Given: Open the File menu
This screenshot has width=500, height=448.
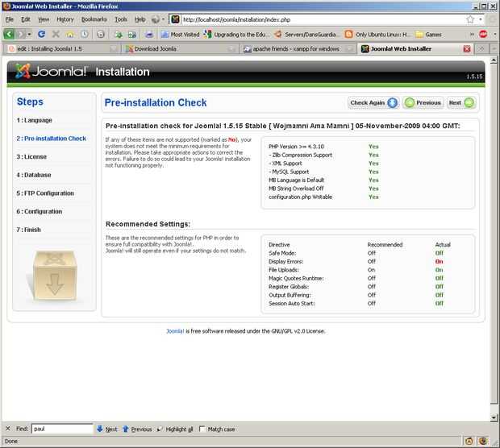Looking at the screenshot, I should point(9,19).
